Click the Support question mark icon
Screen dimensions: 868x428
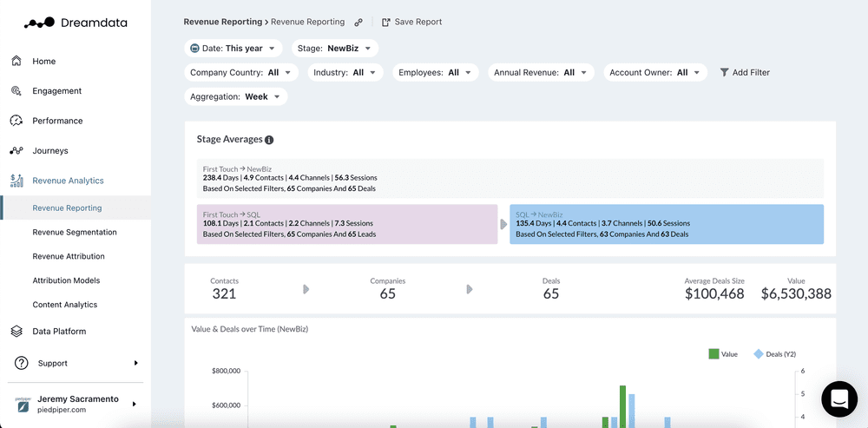pos(21,363)
